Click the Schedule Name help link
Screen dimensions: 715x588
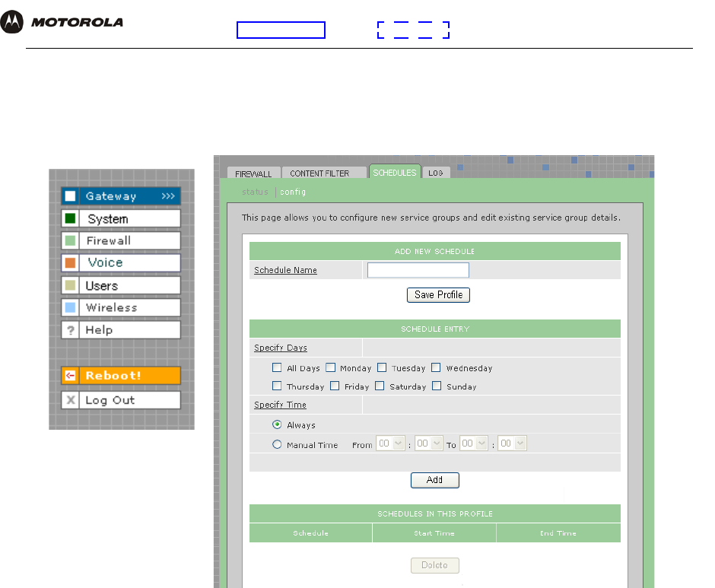(x=285, y=270)
